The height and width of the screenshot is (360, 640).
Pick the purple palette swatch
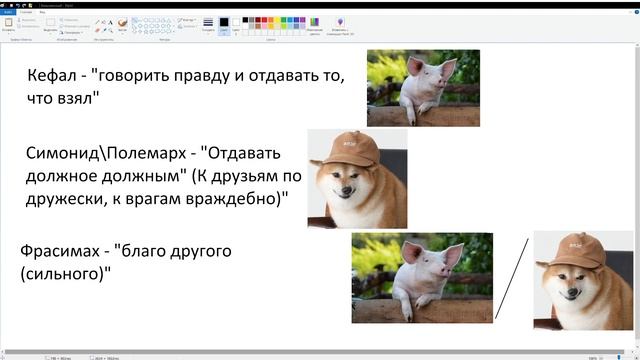point(302,20)
